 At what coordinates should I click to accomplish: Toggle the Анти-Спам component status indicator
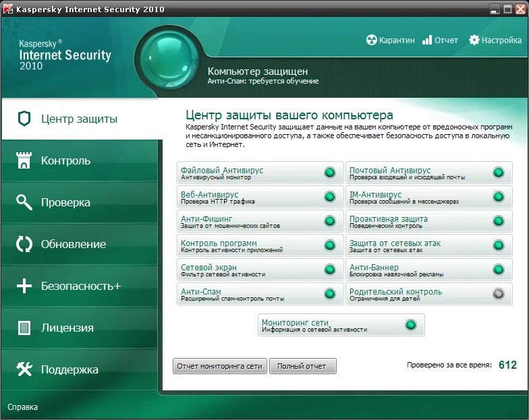(x=329, y=294)
